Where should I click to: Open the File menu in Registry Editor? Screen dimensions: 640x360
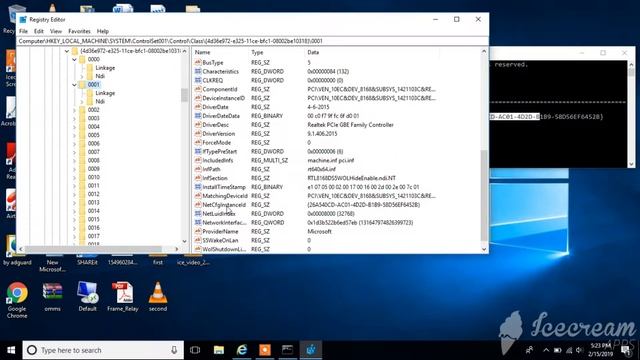[x=23, y=31]
